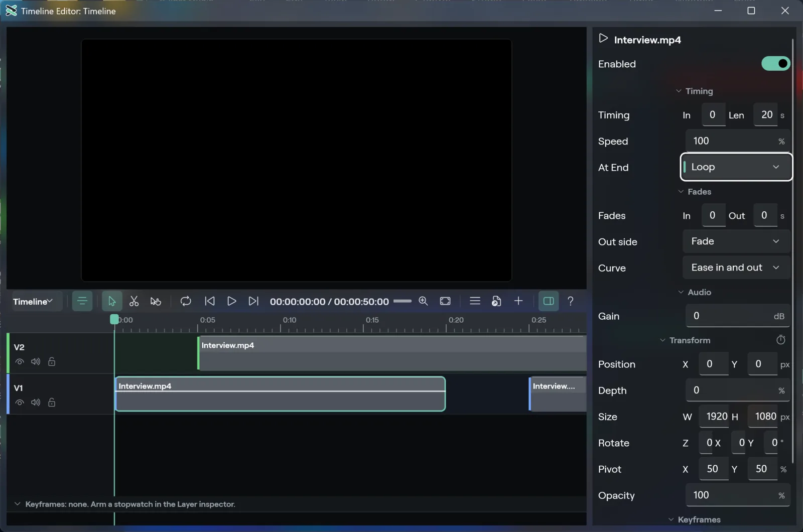The image size is (803, 532).
Task: Adjust the timeline zoom slider
Action: pos(403,301)
